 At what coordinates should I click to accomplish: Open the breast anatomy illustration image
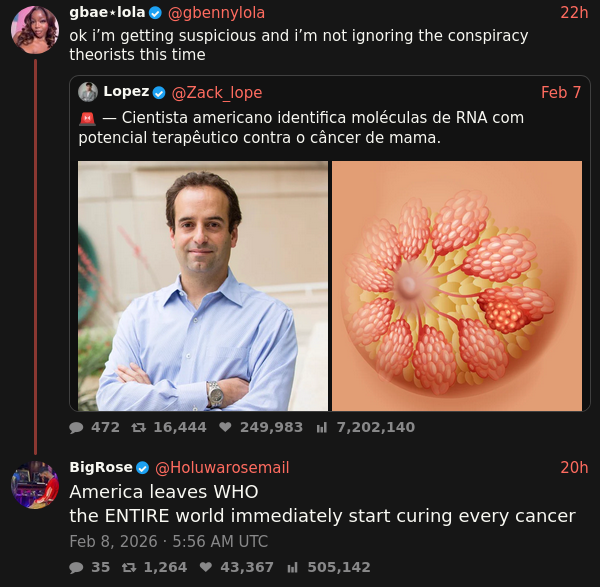[x=456, y=286]
